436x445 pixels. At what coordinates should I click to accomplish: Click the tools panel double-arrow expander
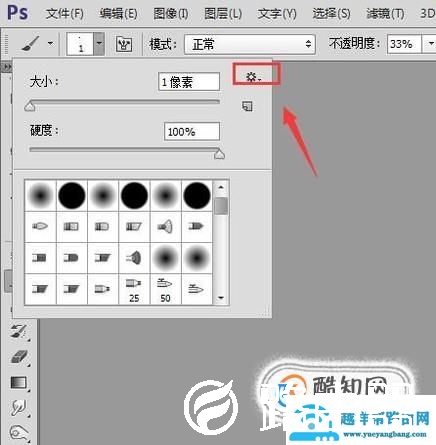(7, 67)
